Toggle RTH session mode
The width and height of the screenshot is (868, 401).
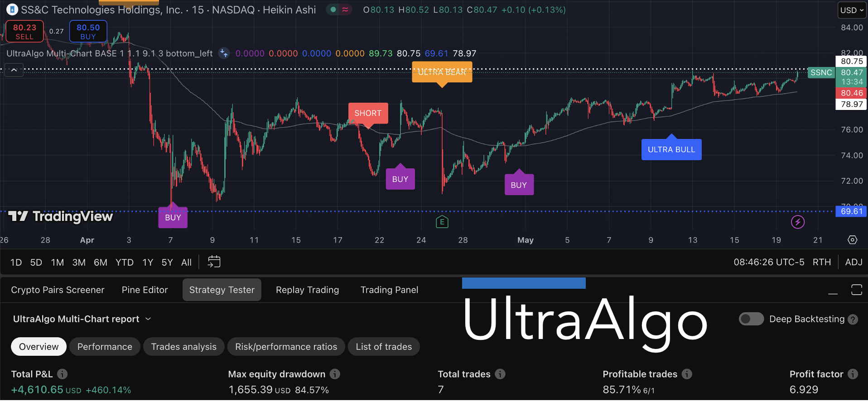(821, 262)
